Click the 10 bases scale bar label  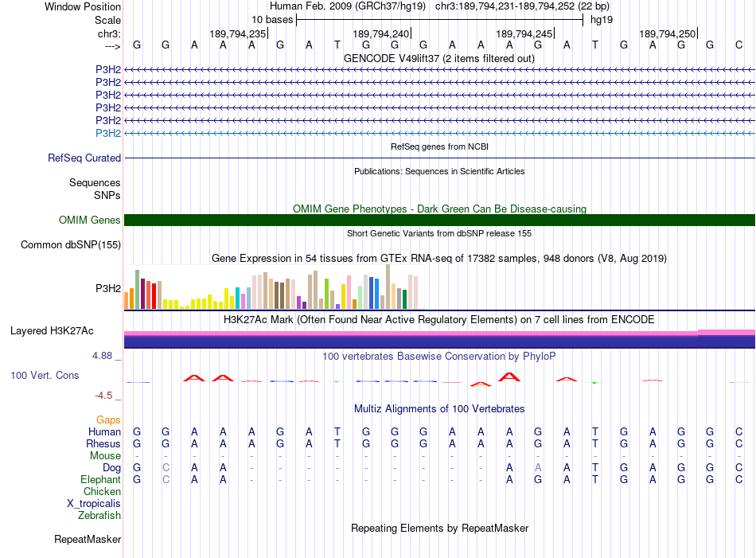click(272, 20)
